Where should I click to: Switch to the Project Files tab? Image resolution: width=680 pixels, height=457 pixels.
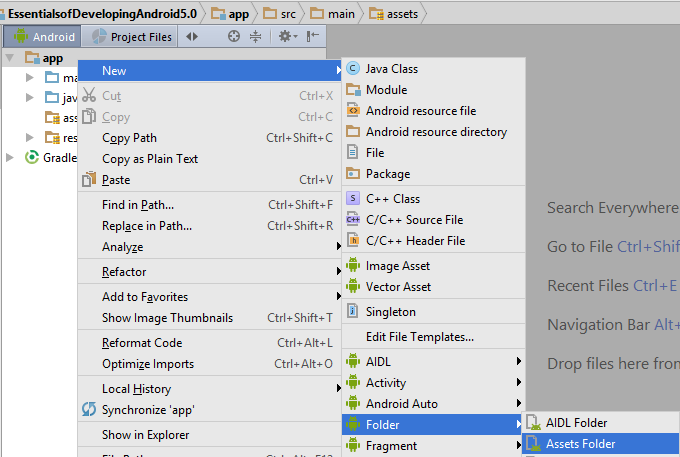[x=131, y=37]
